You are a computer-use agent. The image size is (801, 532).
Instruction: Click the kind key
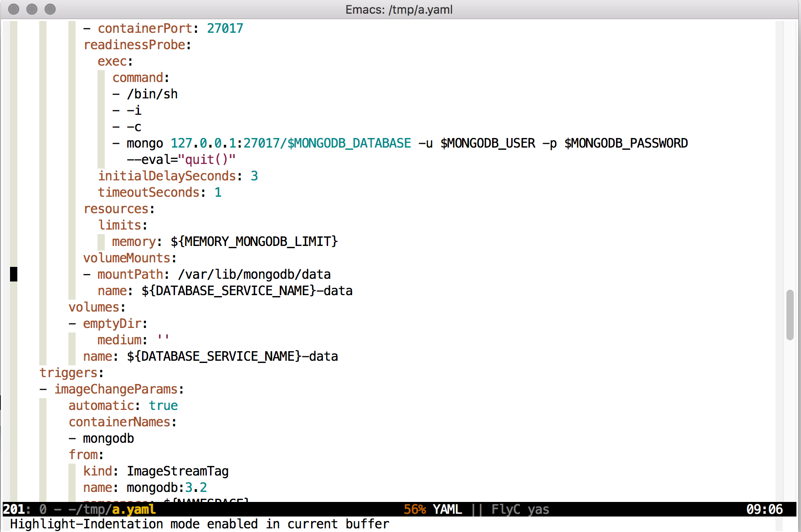tap(98, 471)
